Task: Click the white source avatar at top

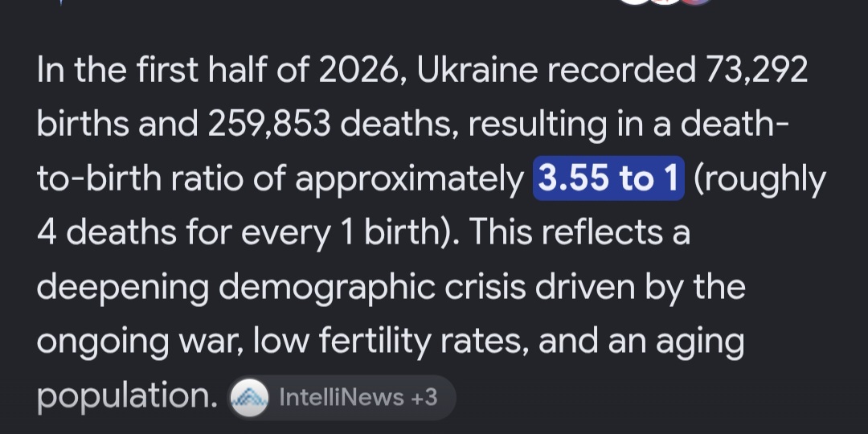Action: click(635, 2)
